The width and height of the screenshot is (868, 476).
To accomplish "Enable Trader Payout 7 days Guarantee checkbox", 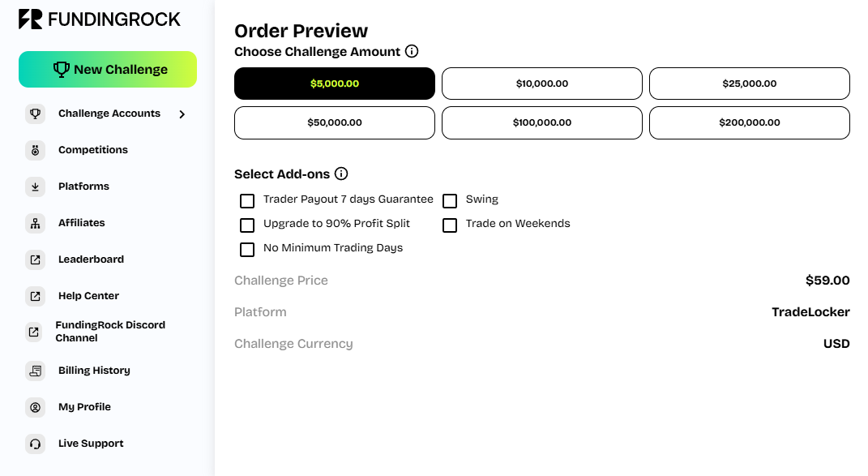I will click(247, 200).
